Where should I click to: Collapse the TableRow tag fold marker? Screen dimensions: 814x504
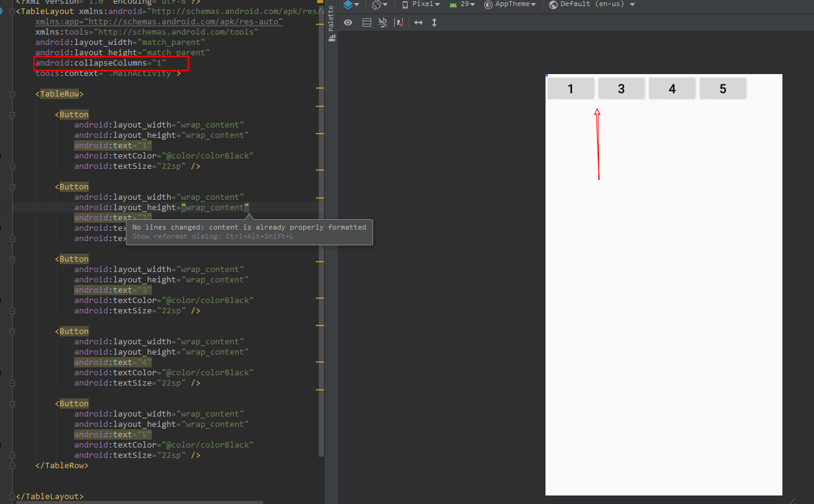(x=12, y=94)
